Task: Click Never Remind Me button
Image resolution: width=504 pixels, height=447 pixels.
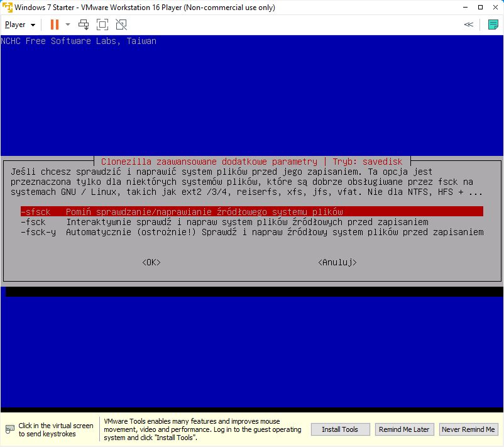Action: coord(468,429)
